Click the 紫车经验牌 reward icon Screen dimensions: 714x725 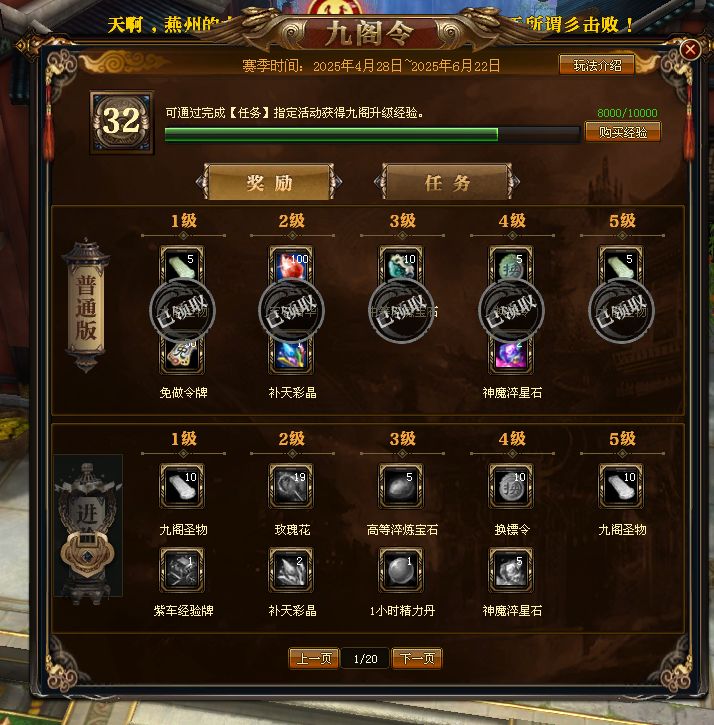pyautogui.click(x=182, y=570)
